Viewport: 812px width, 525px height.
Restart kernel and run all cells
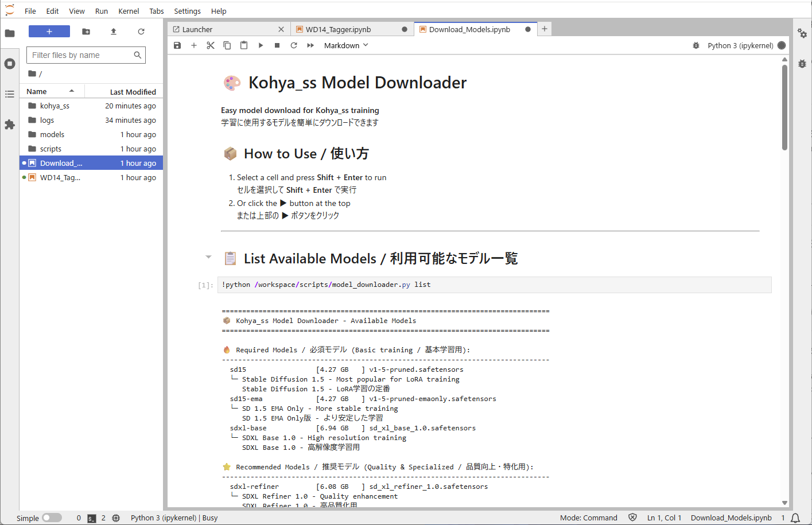coord(309,45)
